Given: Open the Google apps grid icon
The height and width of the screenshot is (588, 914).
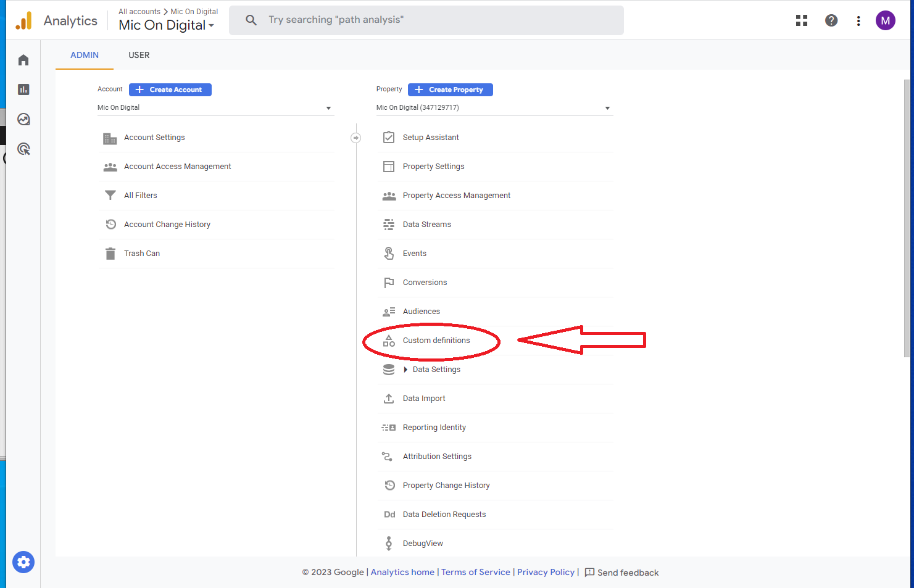Looking at the screenshot, I should pos(802,20).
